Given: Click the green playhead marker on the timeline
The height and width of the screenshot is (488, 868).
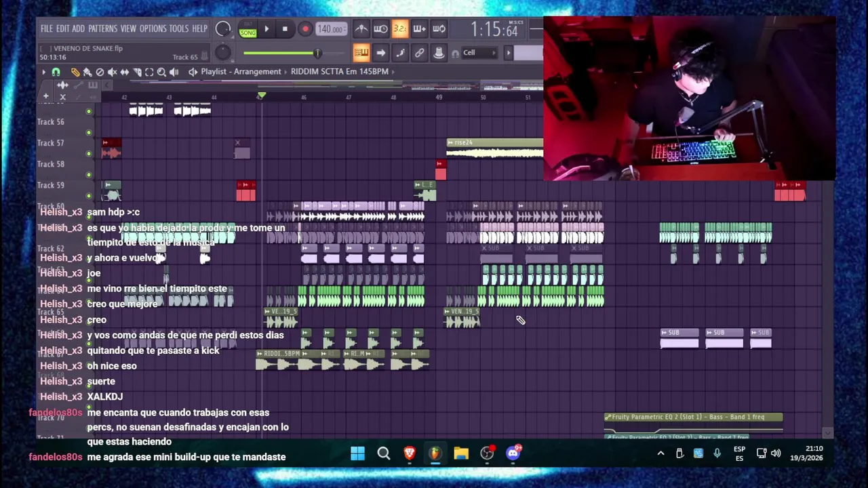Looking at the screenshot, I should pos(261,97).
